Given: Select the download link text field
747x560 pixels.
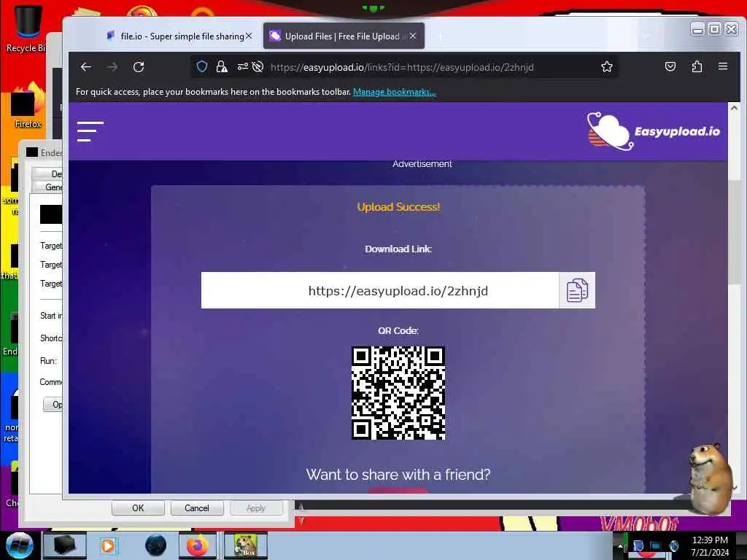Looking at the screenshot, I should coord(379,290).
